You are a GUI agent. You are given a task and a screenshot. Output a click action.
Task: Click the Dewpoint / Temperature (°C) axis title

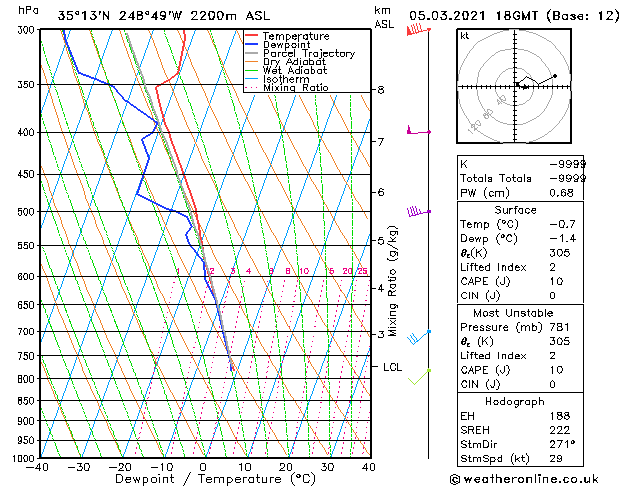click(215, 479)
